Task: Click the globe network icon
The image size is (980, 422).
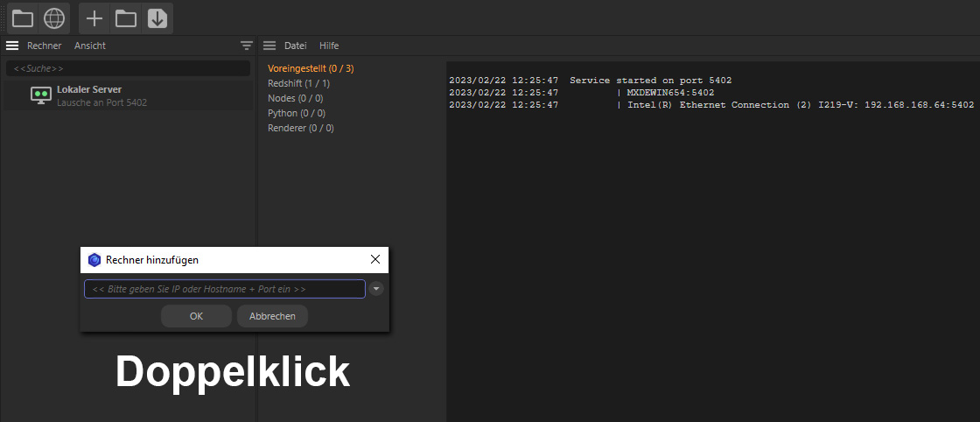Action: coord(54,18)
